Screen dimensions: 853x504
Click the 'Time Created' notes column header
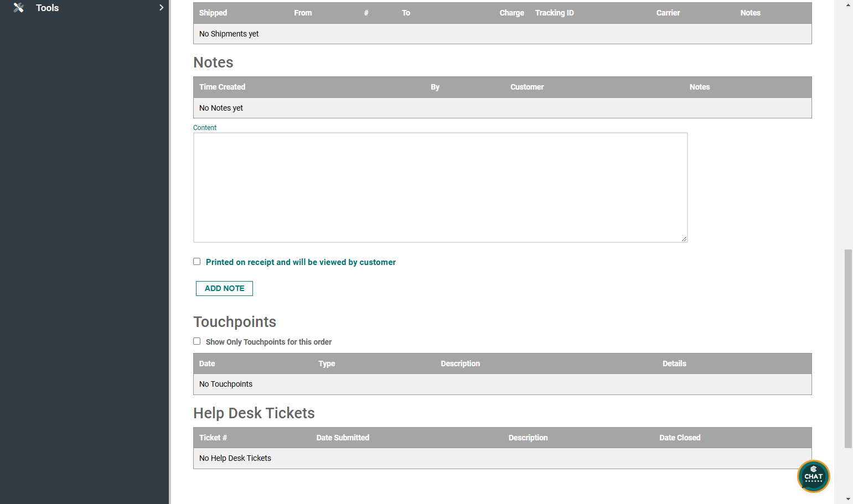point(222,87)
